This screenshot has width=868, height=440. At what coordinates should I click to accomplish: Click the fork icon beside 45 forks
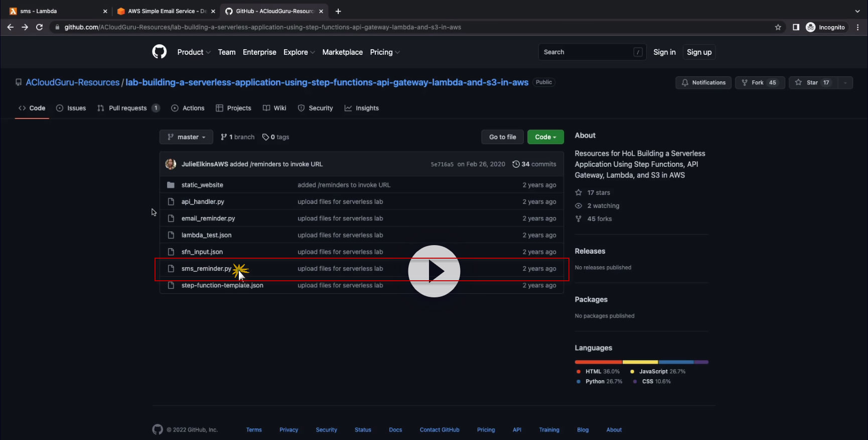pyautogui.click(x=578, y=218)
